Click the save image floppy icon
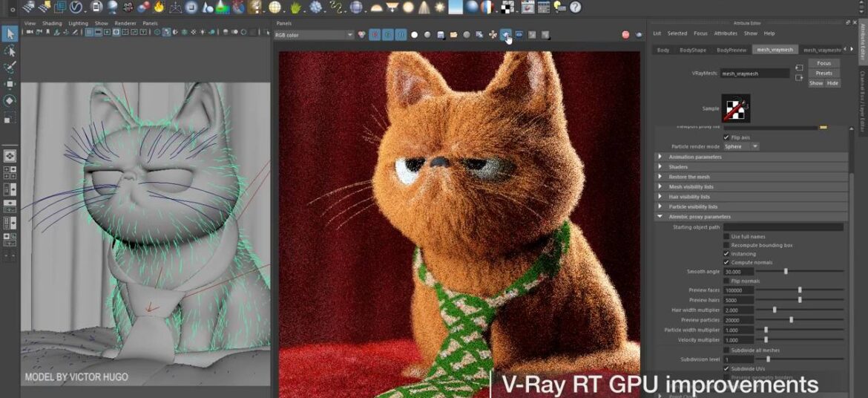Image resolution: width=868 pixels, height=398 pixels. coord(441,35)
